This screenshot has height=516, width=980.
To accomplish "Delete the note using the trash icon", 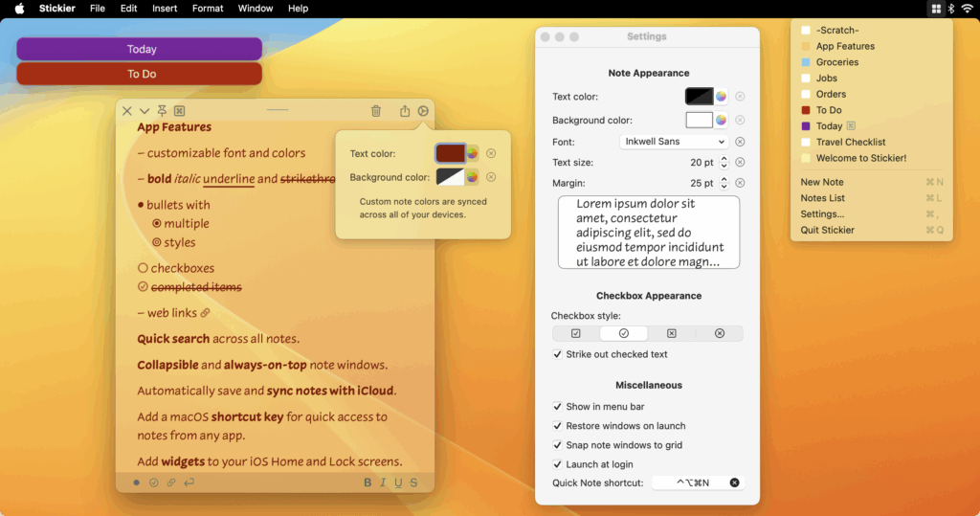I will point(375,111).
